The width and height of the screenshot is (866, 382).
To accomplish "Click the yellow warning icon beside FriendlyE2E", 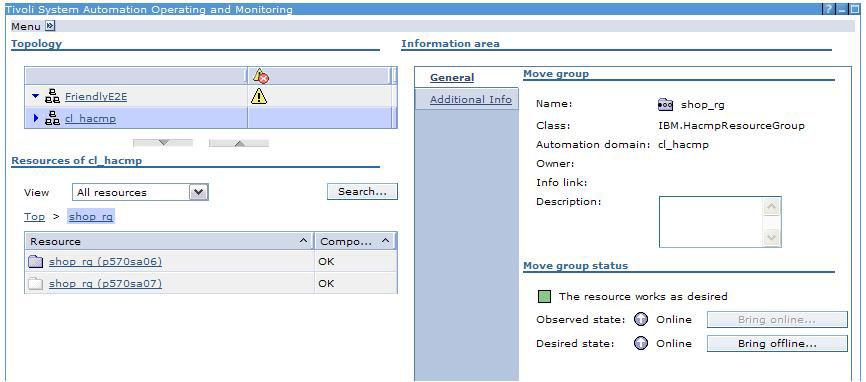I will tap(258, 97).
